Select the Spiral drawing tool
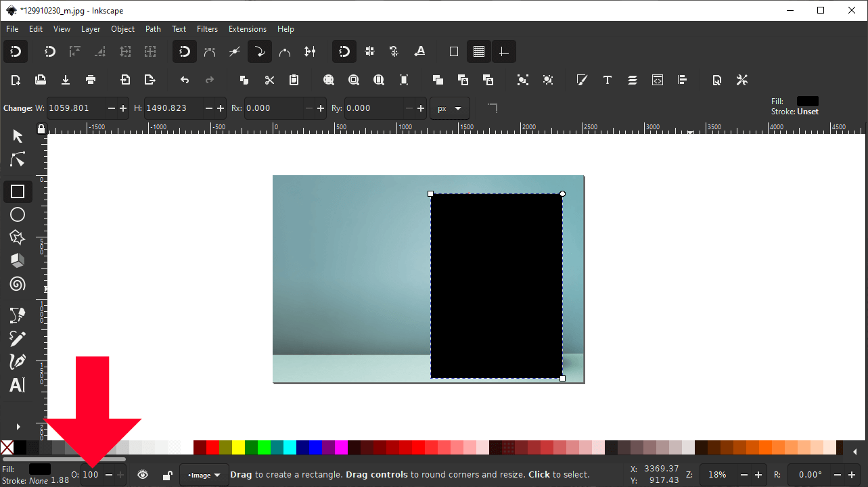The width and height of the screenshot is (868, 487). (18, 284)
